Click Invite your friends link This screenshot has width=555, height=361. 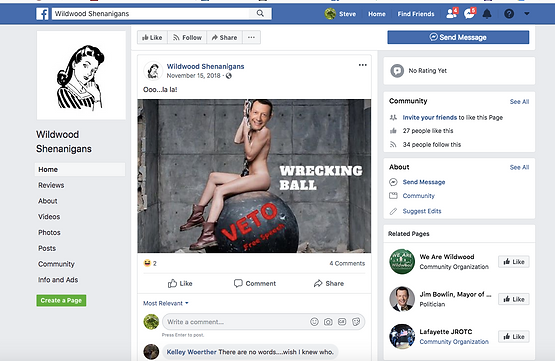[x=430, y=118]
